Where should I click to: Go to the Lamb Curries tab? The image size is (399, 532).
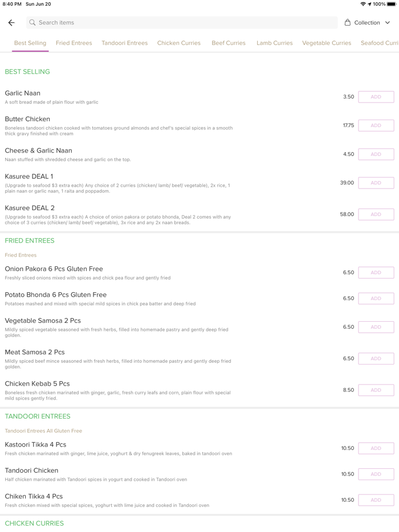[274, 43]
